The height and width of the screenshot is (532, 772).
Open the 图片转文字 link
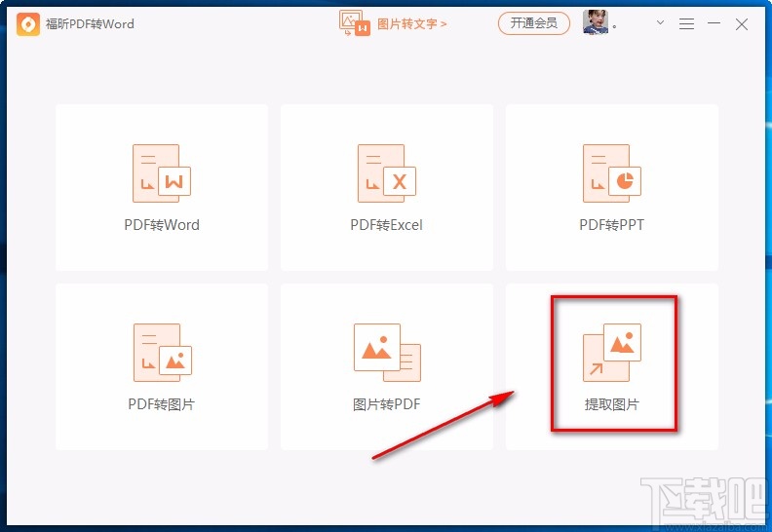(x=411, y=23)
